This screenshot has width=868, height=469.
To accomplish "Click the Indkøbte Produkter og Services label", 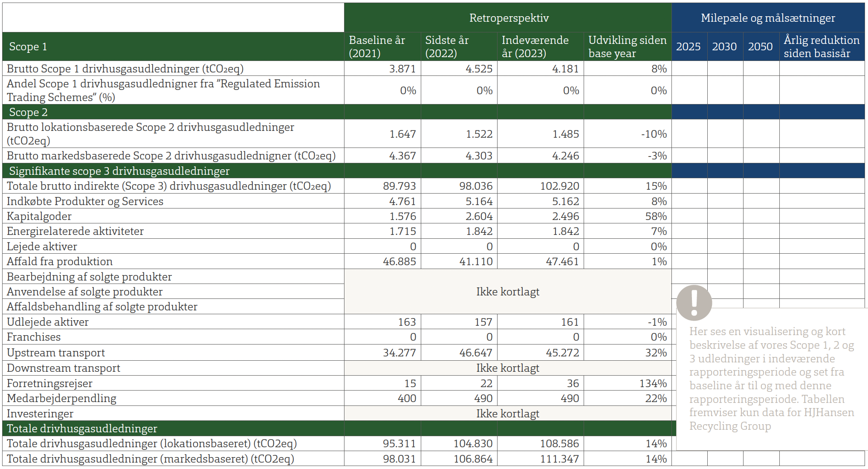I will pyautogui.click(x=85, y=201).
